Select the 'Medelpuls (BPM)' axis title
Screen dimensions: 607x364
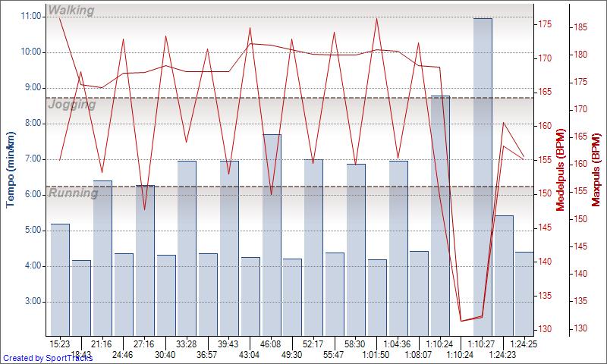point(560,169)
